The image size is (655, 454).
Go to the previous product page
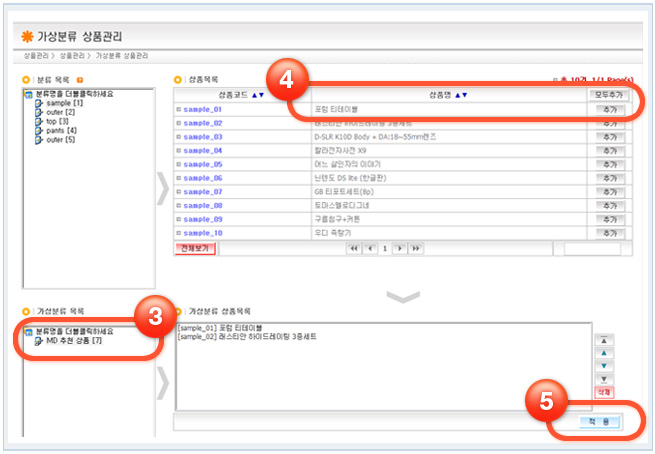(x=370, y=248)
